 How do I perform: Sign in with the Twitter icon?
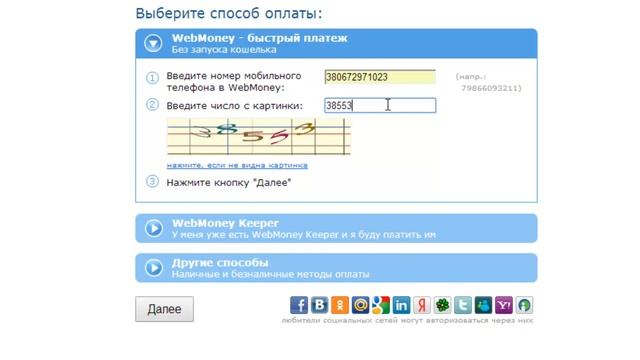pos(463,305)
